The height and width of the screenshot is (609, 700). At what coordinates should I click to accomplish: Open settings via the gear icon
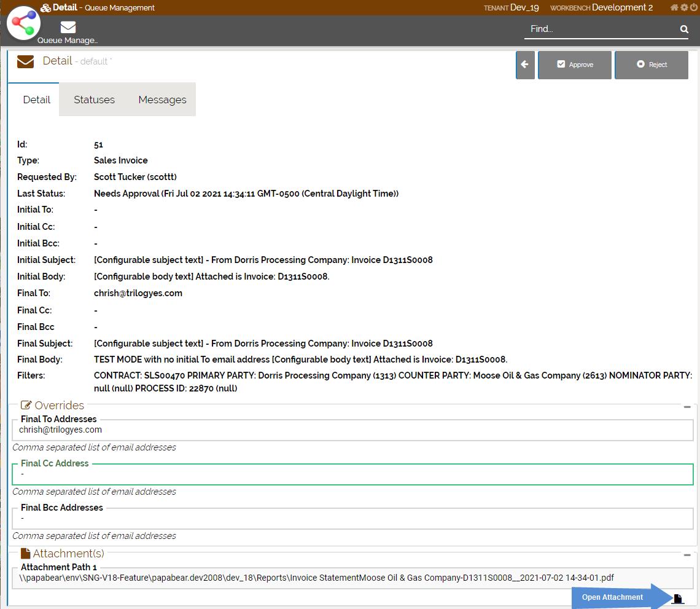point(684,7)
